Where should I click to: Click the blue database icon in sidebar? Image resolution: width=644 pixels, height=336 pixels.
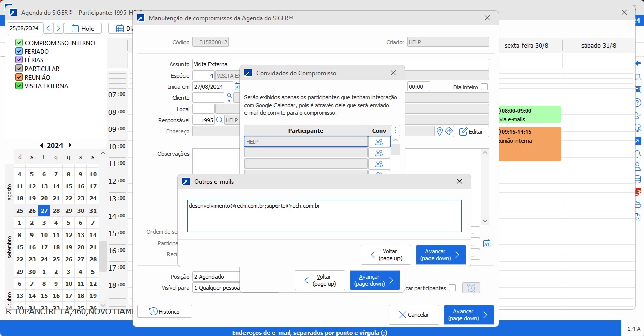(638, 179)
